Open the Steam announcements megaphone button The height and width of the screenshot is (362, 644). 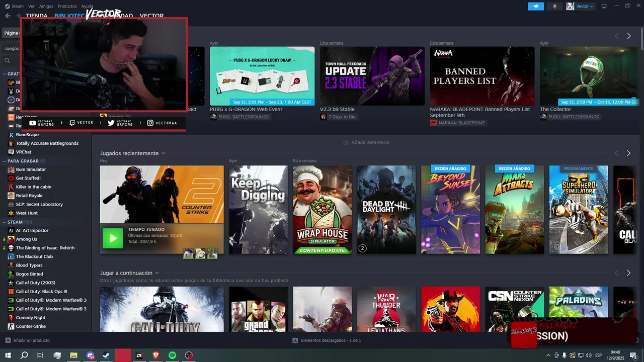pos(536,6)
